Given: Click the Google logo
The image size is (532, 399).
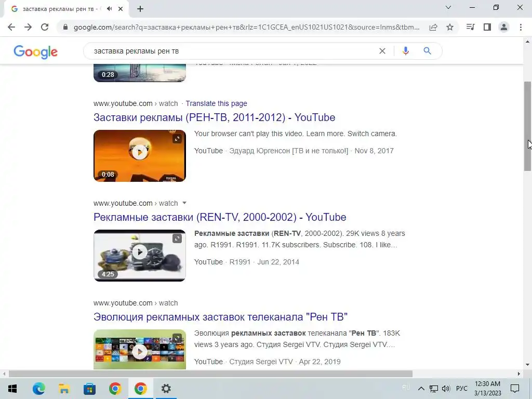Looking at the screenshot, I should click(36, 51).
